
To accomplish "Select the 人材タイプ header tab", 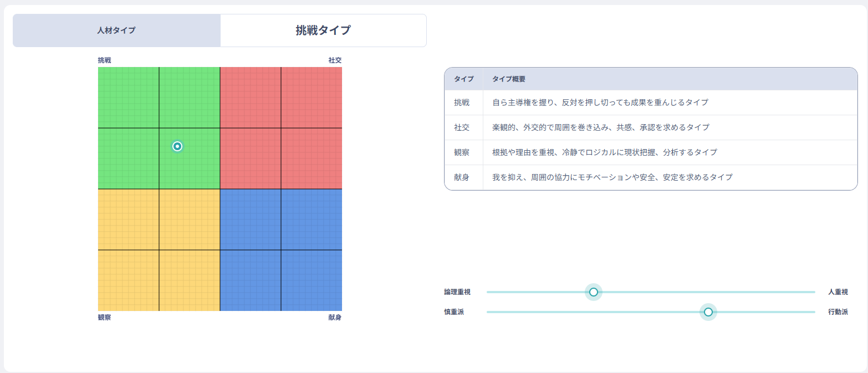I will click(116, 30).
